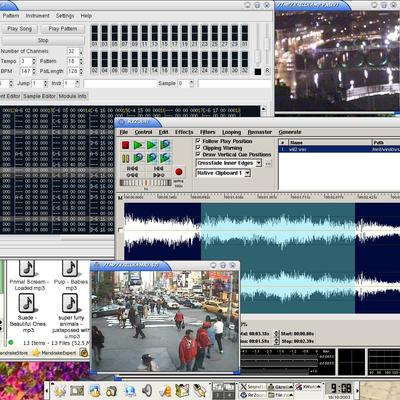Click the second green play arrow in ReZound's top row
400x400 pixels.
coord(151,145)
